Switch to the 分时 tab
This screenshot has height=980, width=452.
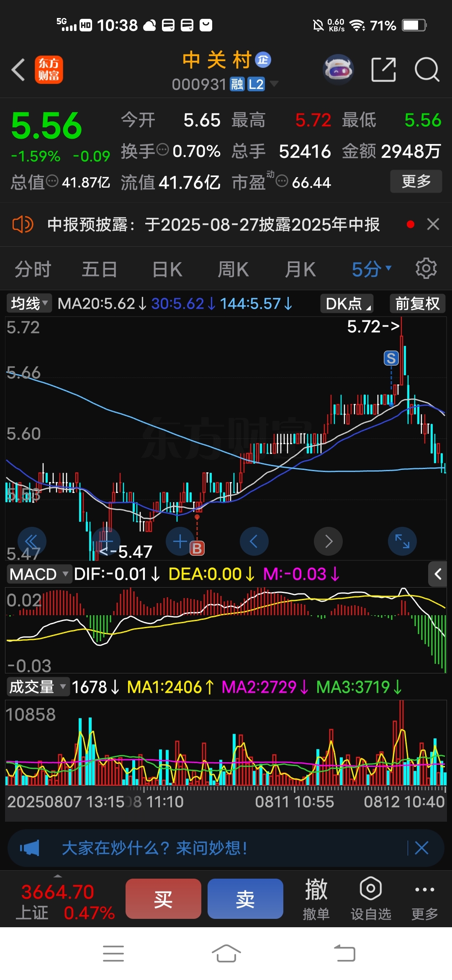(x=33, y=269)
